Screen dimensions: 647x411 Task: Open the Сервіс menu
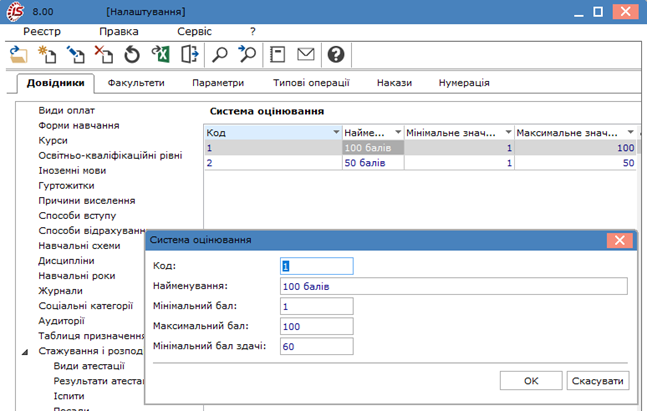tap(194, 31)
